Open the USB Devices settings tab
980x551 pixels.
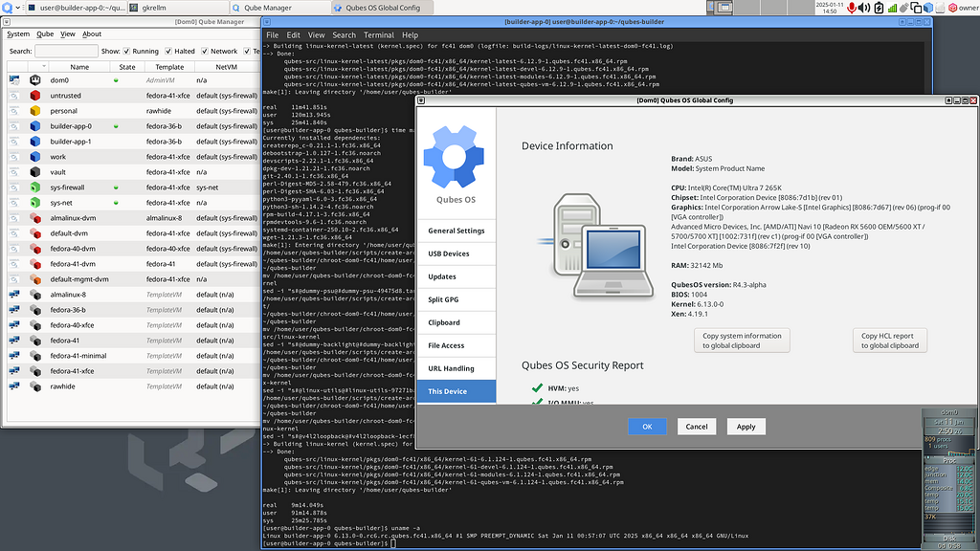[449, 253]
